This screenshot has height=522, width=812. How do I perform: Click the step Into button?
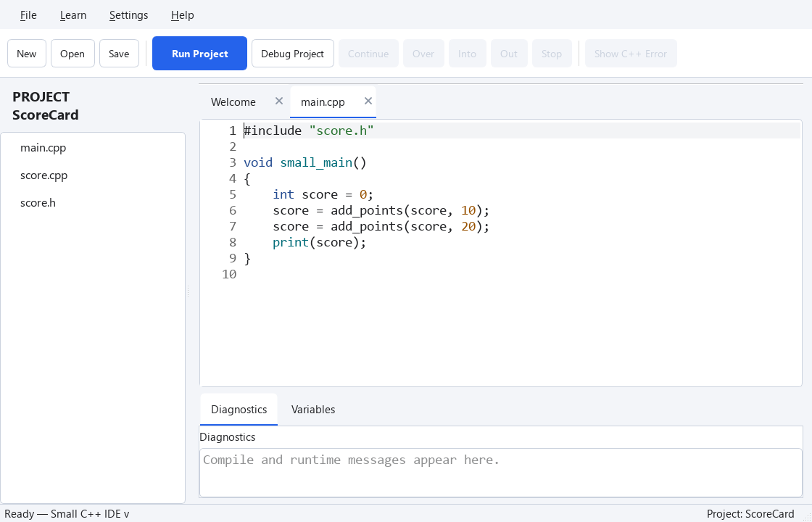tap(467, 54)
